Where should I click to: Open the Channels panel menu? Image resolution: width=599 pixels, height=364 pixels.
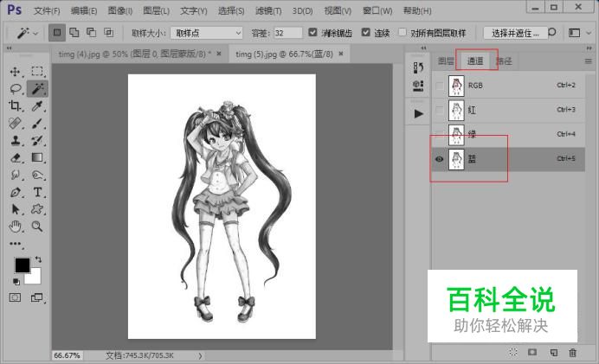point(589,61)
